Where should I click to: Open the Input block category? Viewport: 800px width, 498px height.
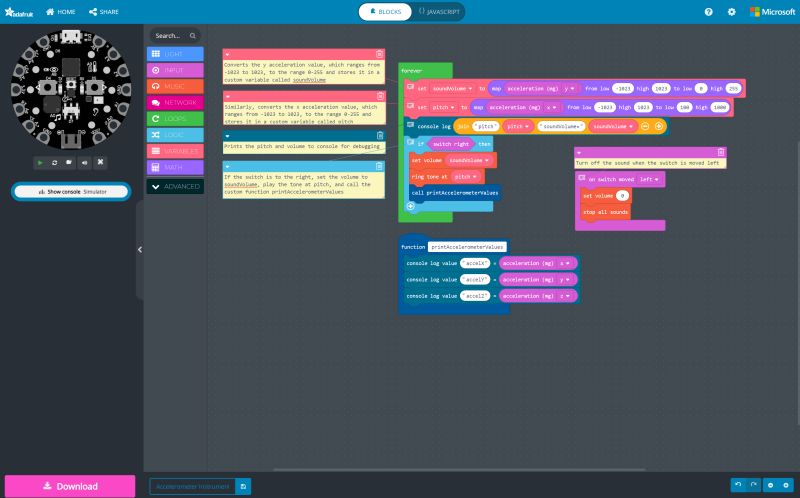(x=175, y=70)
